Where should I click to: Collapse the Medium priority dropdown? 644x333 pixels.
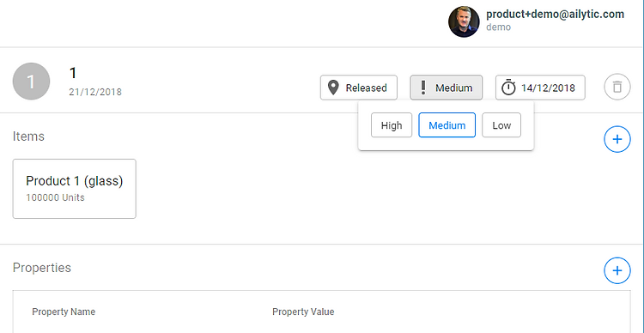tap(446, 88)
